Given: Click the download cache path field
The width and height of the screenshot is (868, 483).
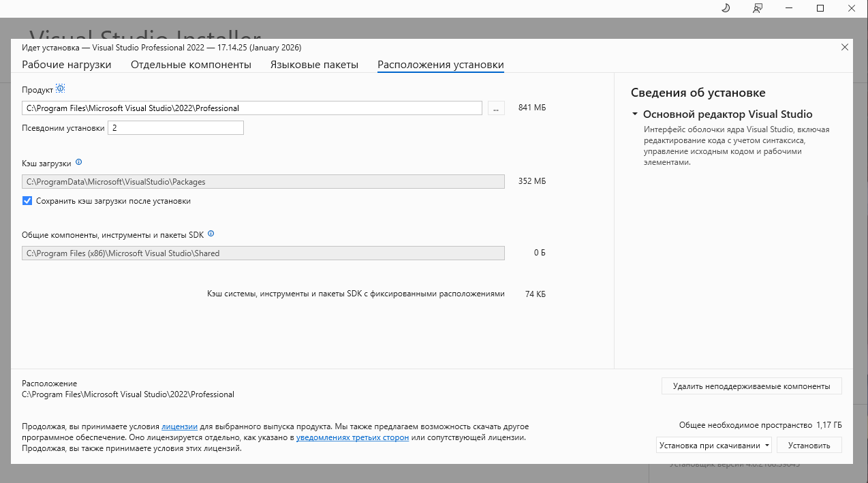Looking at the screenshot, I should tap(263, 182).
